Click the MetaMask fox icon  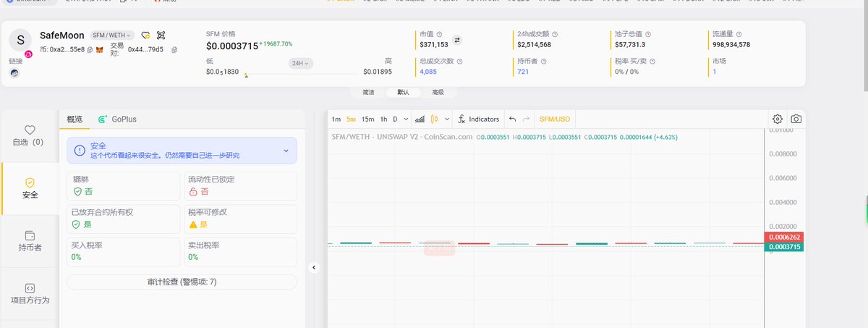[x=101, y=49]
